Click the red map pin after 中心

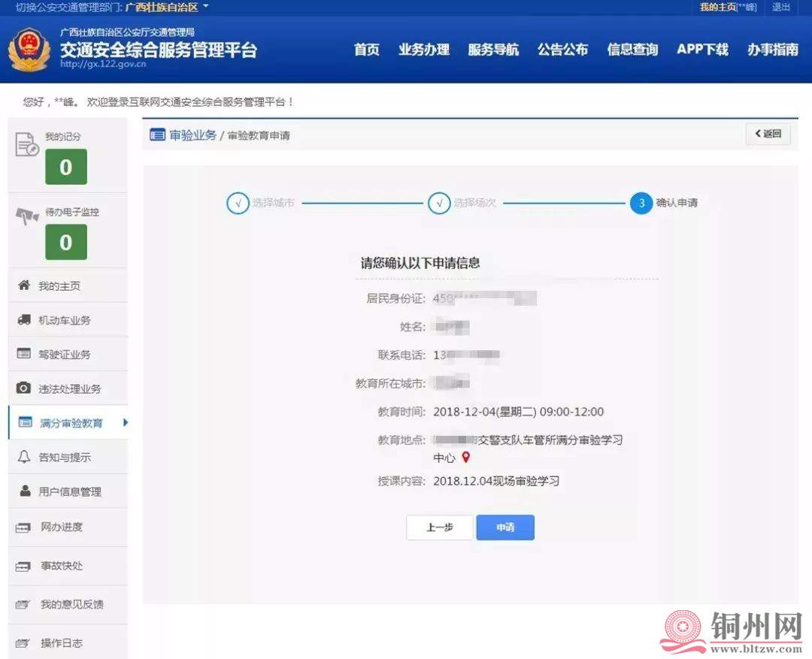coord(465,457)
